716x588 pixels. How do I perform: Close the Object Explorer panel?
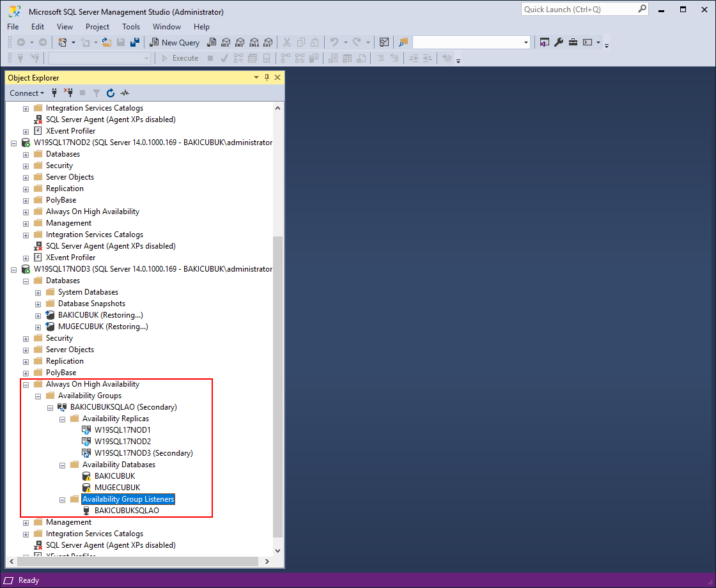point(277,77)
